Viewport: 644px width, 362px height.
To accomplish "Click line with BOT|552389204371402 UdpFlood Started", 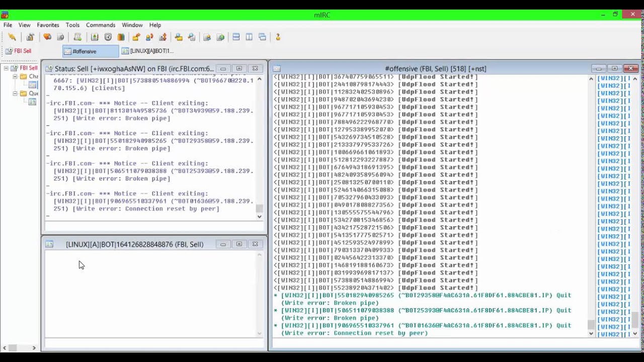I will click(375, 288).
